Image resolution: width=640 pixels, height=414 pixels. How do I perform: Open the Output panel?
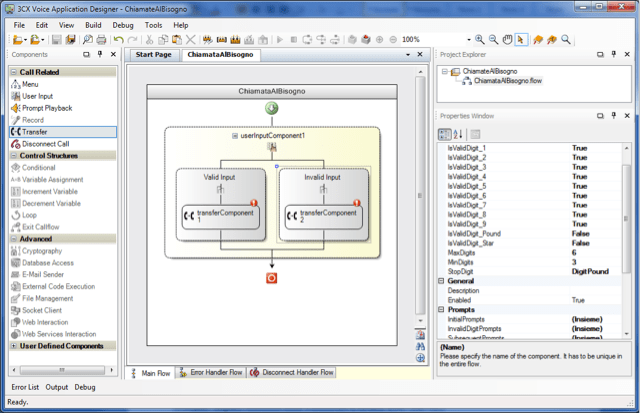click(57, 387)
